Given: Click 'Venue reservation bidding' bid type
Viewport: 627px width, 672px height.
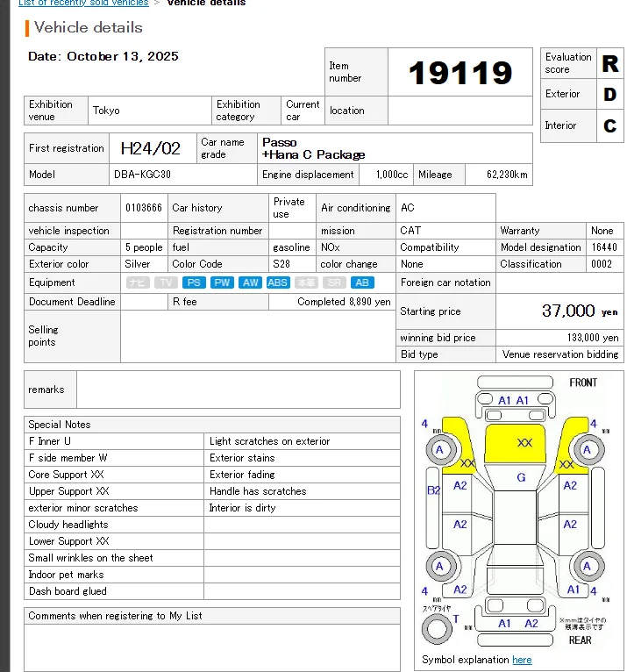Looking at the screenshot, I should click(560, 354).
